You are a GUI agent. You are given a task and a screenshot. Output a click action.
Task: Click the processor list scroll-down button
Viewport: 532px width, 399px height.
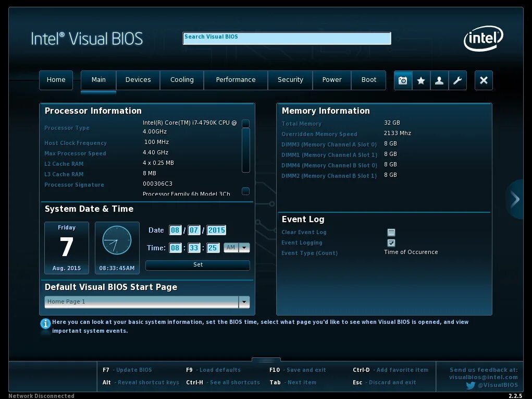pos(245,191)
